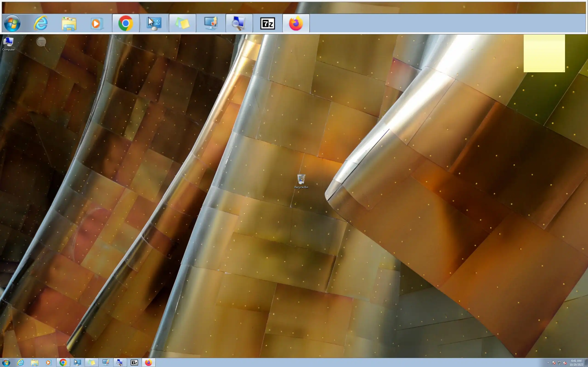Click the Show Desktop strip beside the clock

coord(587,363)
